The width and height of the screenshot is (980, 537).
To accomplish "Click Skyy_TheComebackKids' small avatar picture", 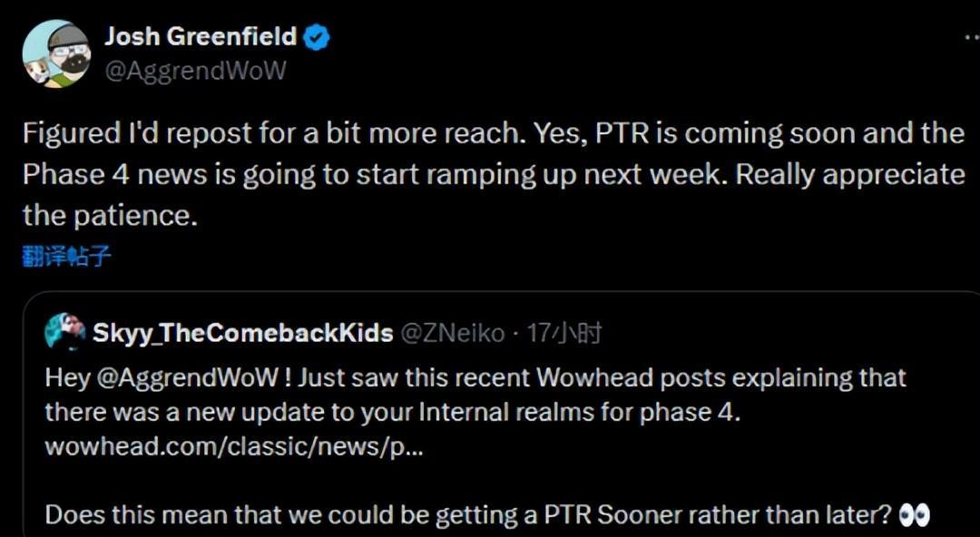I will click(64, 332).
